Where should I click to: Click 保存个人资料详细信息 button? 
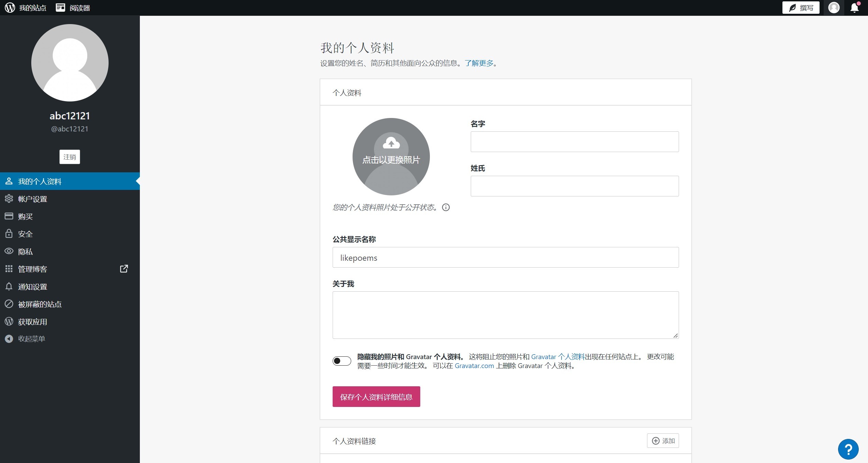376,396
